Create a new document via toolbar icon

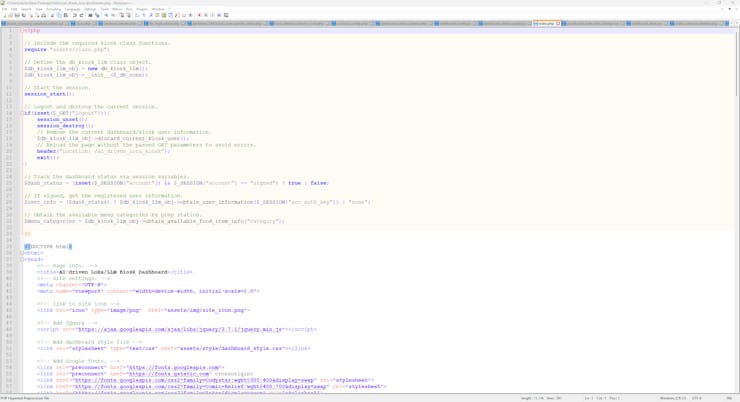tap(5, 15)
